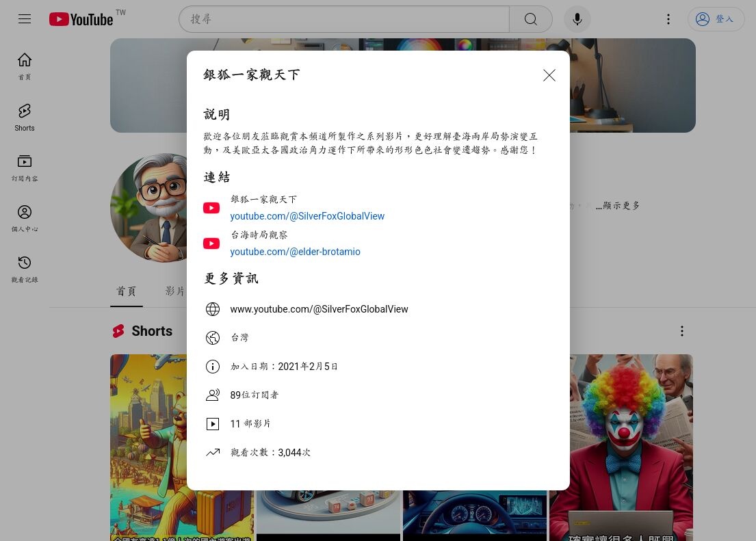Click the YouTube icon beside 銀狐一家觀天下 link
Viewport: 756px width, 541px height.
[x=211, y=208]
